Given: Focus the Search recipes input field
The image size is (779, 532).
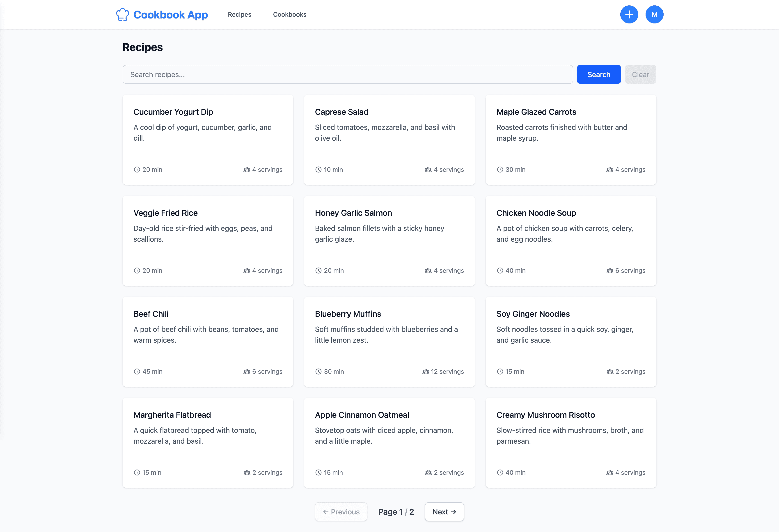Looking at the screenshot, I should 348,74.
